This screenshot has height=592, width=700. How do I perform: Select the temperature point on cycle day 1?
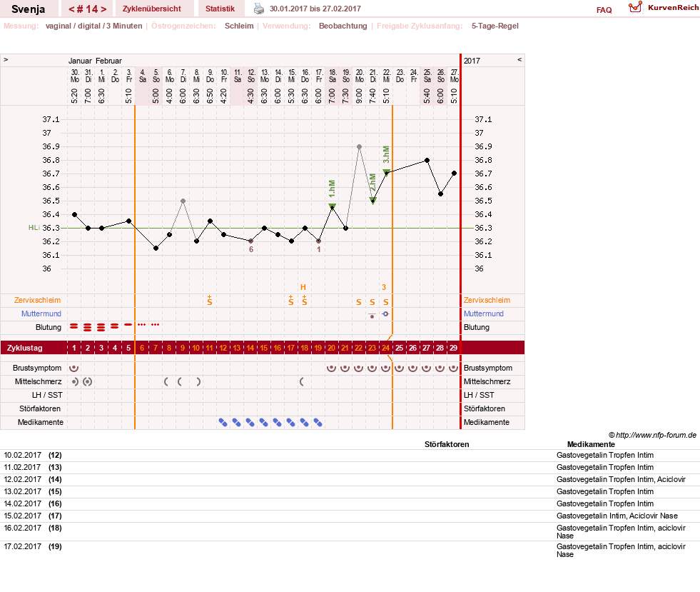click(74, 214)
